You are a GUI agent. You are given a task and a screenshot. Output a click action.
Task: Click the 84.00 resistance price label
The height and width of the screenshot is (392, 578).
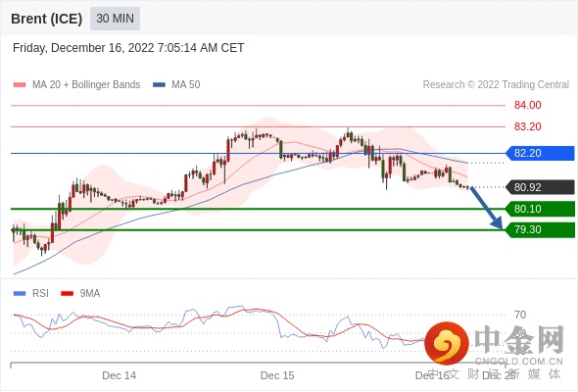[527, 105]
